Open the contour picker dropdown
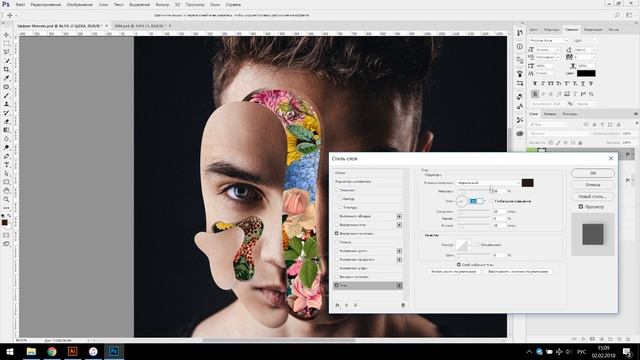The width and height of the screenshot is (640, 360). tap(469, 245)
